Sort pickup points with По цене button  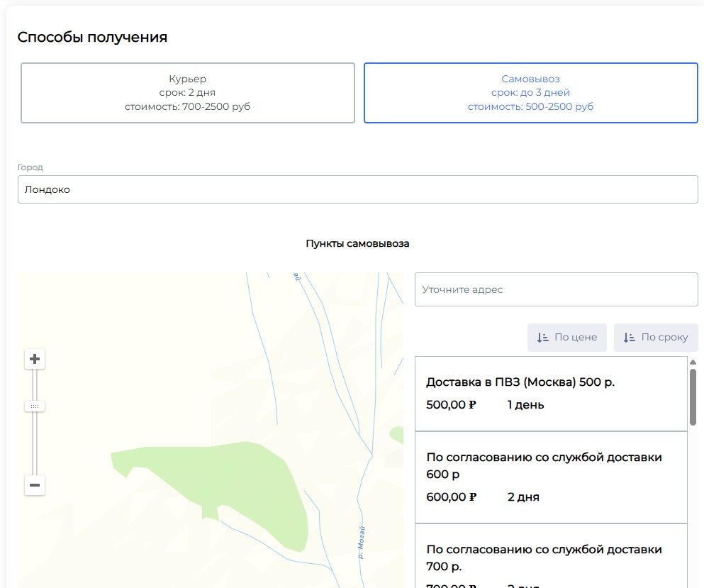point(567,338)
